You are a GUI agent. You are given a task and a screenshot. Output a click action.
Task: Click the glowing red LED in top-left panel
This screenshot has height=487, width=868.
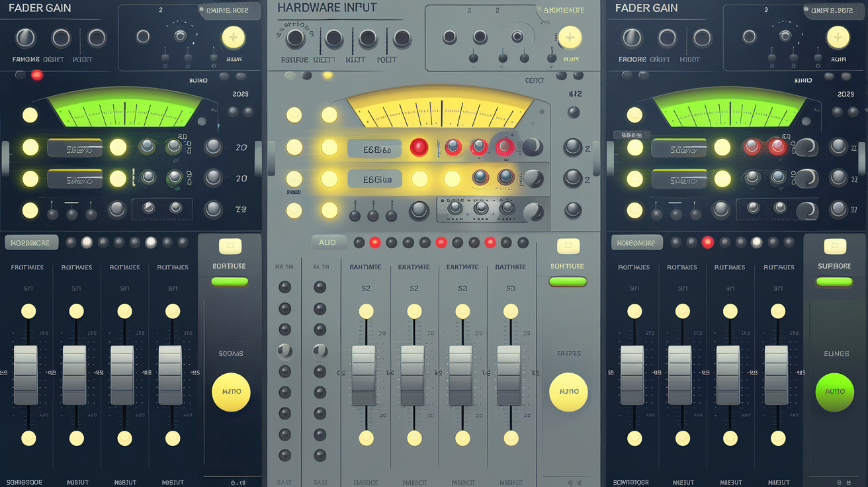[x=37, y=75]
